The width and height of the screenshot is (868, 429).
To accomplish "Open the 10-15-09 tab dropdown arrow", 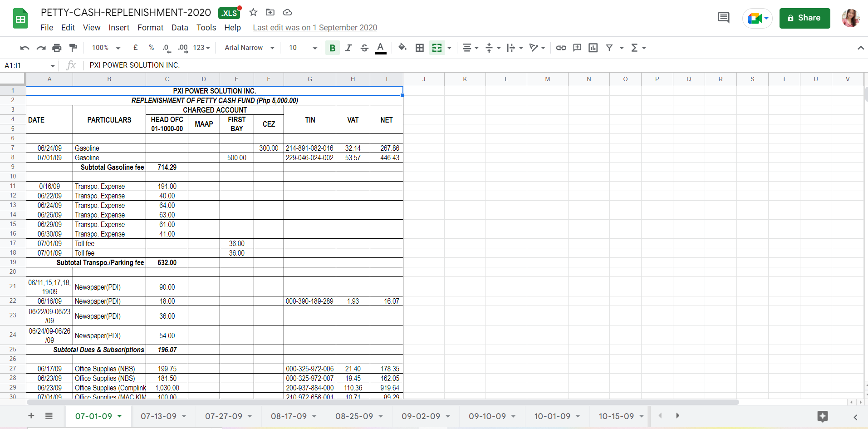I will pyautogui.click(x=642, y=416).
